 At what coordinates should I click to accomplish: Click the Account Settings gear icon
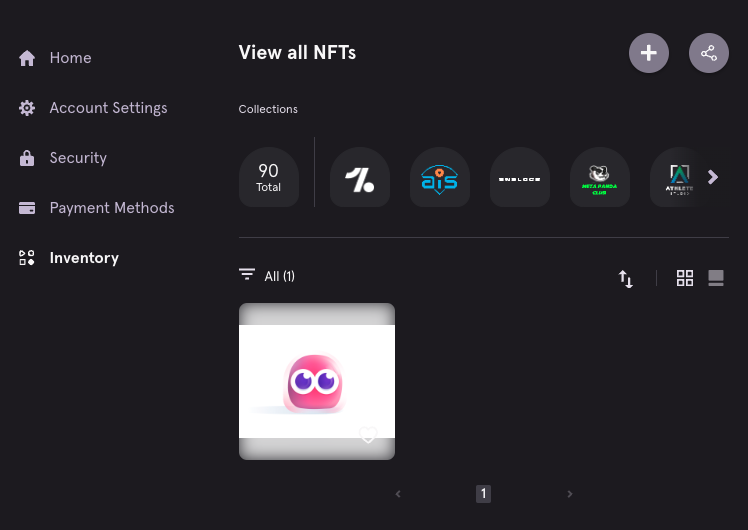coord(27,108)
